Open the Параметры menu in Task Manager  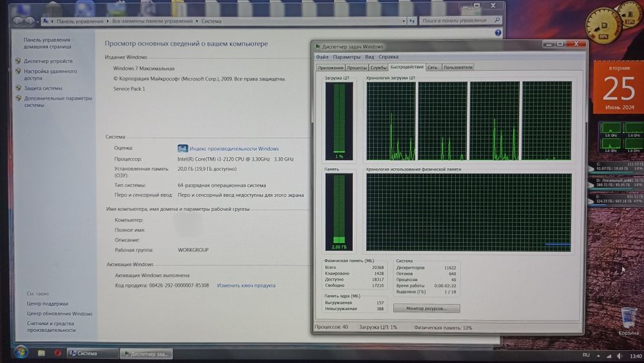pos(346,57)
